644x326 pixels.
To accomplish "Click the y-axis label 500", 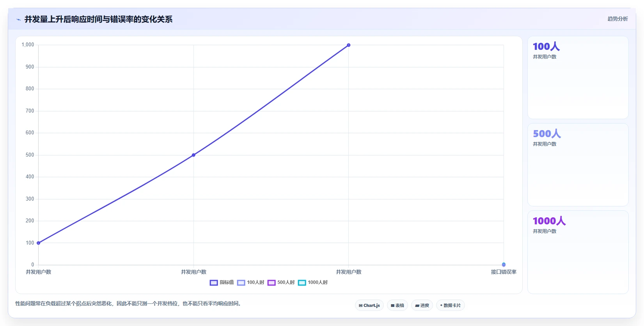I will (30, 155).
